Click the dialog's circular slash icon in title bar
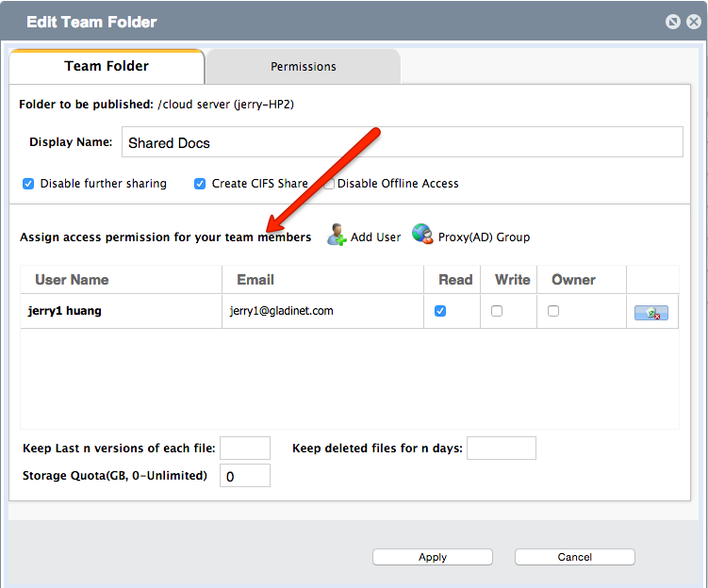 (673, 22)
